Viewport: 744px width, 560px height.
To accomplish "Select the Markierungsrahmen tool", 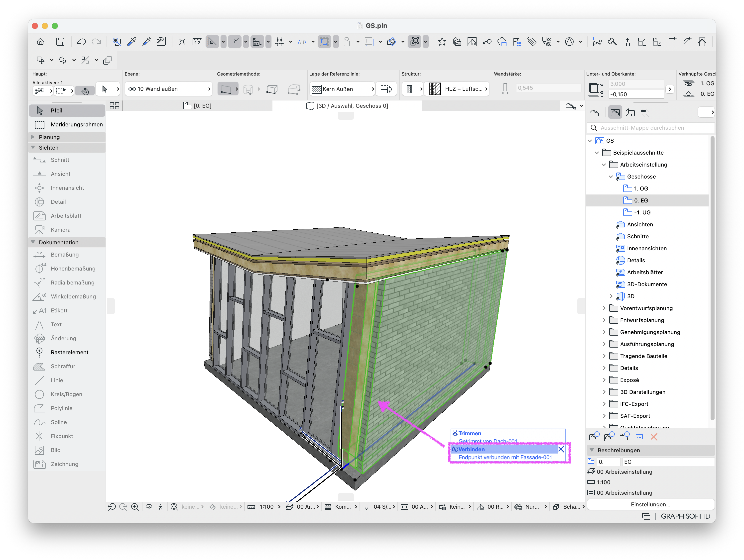I will [67, 125].
